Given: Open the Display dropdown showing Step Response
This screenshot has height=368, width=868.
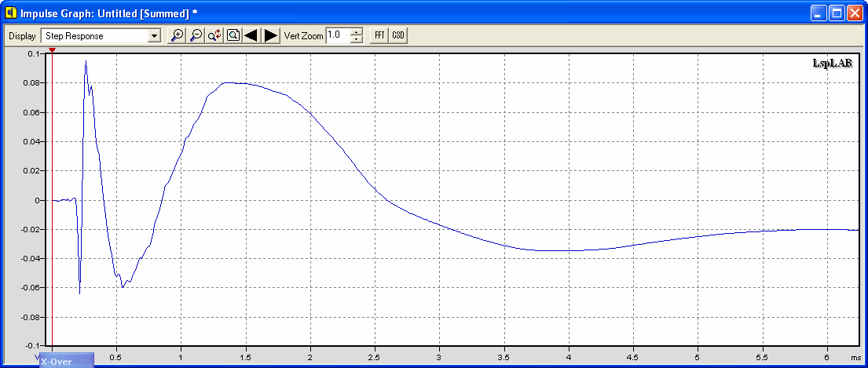Looking at the screenshot, I should click(x=101, y=36).
